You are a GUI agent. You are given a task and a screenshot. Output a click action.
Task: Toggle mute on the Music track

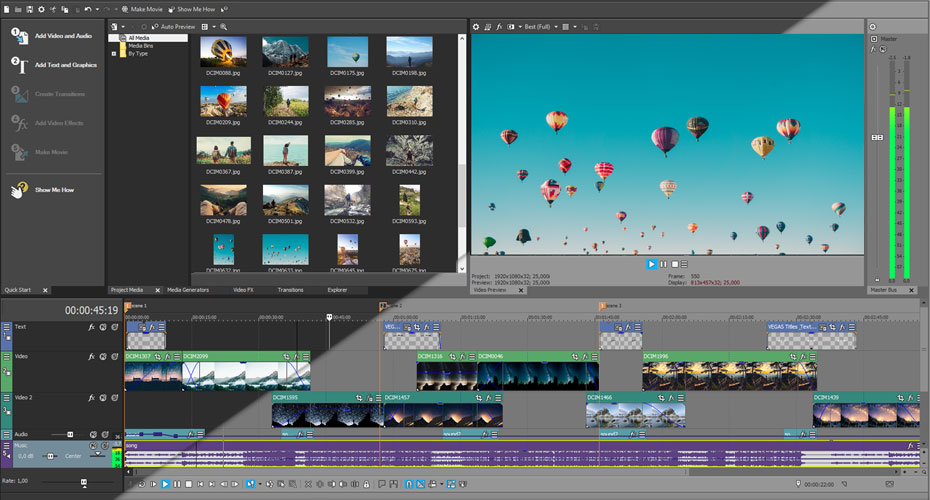pos(93,445)
